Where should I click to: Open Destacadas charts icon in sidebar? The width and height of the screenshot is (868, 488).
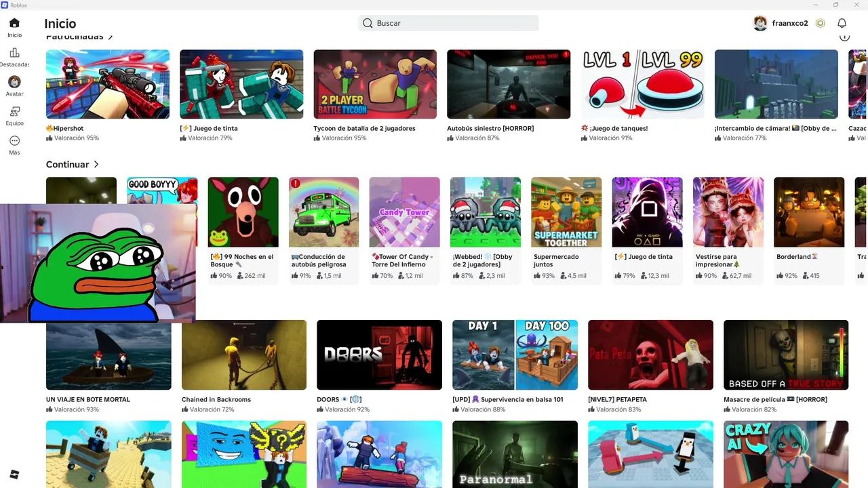[x=14, y=53]
